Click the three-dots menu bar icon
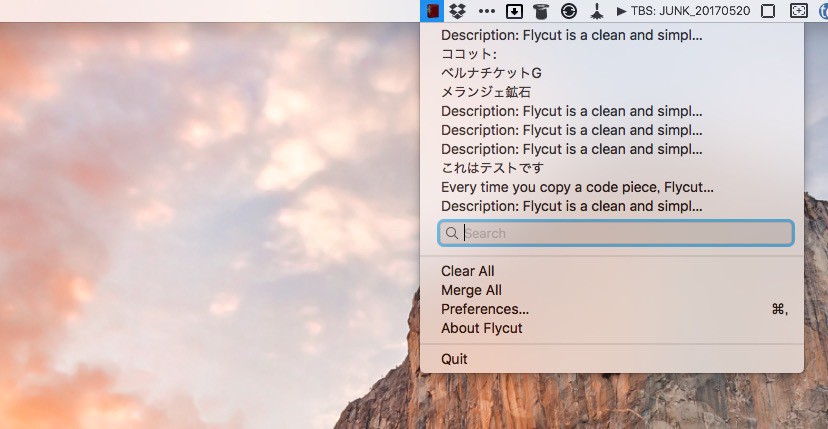 coord(486,11)
